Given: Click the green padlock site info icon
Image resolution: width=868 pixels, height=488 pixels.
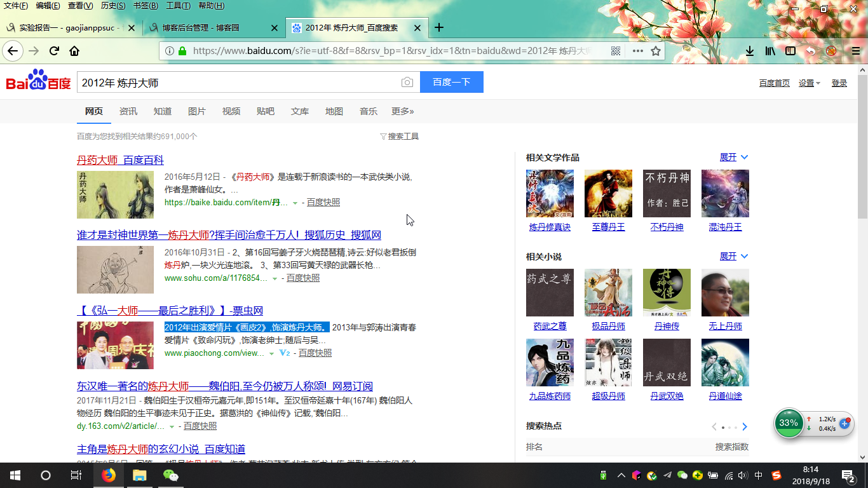Looking at the screenshot, I should (x=182, y=51).
